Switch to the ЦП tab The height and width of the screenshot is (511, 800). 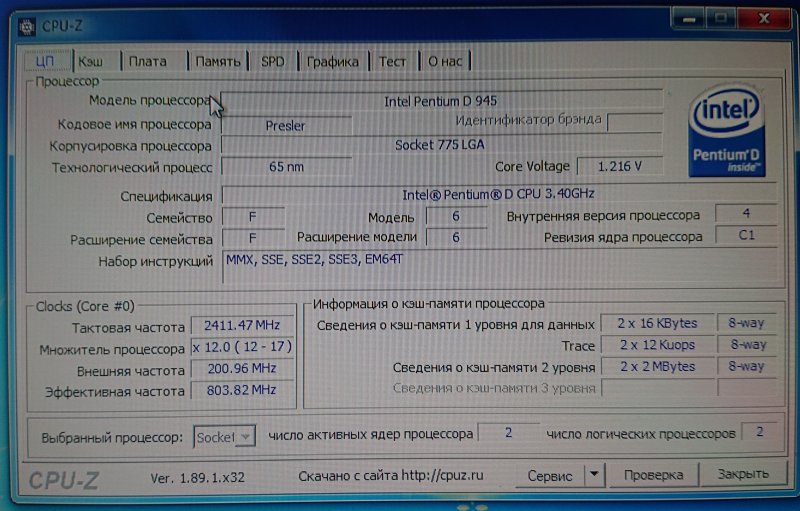click(x=46, y=61)
